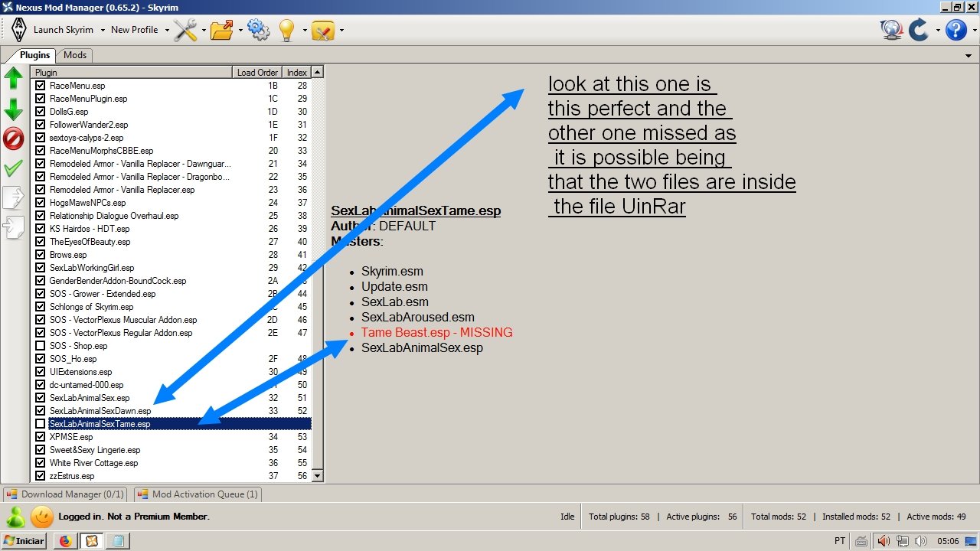Viewport: 980px width, 551px height.
Task: Enable the SexLabAnimalSexTame.esp checkbox
Action: pyautogui.click(x=41, y=424)
